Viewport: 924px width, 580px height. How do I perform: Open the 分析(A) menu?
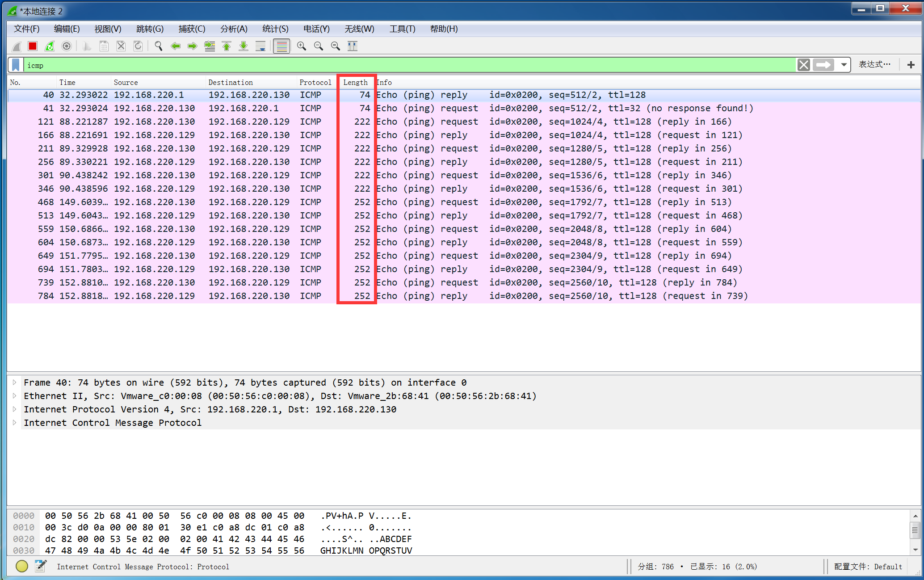click(x=234, y=29)
